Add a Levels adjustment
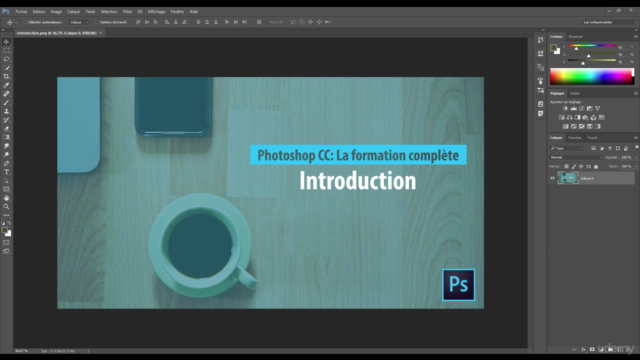Viewport: 640px width, 360px height. 573,109
